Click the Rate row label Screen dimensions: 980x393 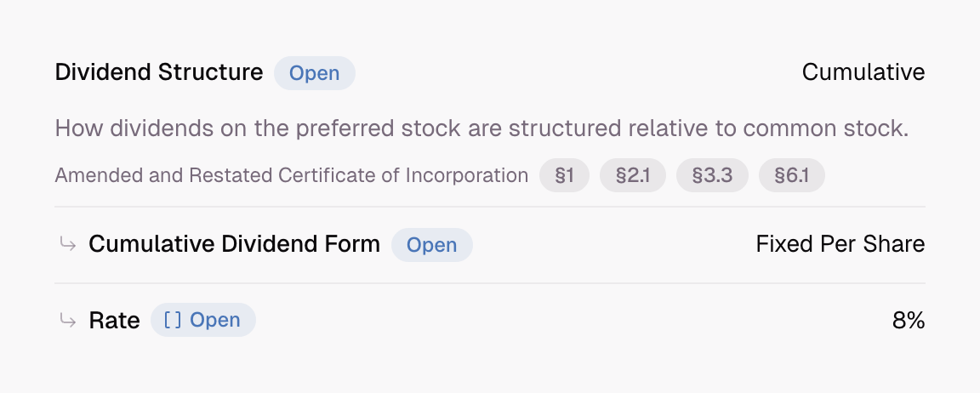tap(114, 321)
